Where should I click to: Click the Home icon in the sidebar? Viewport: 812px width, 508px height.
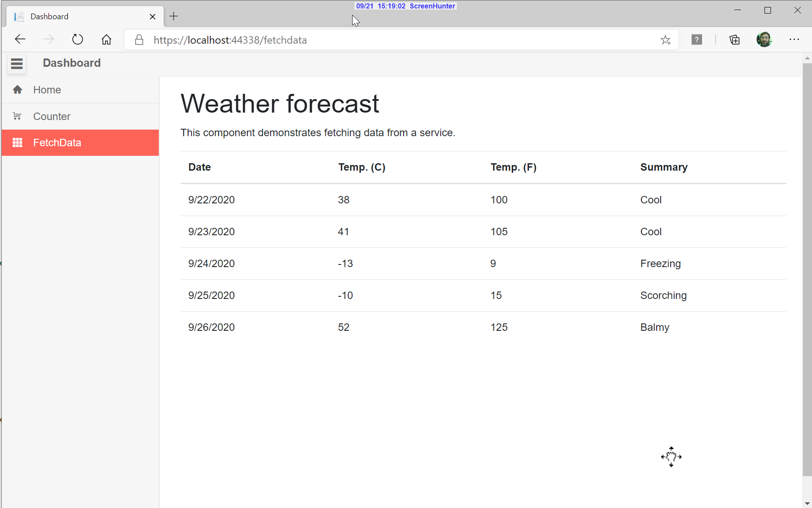17,90
